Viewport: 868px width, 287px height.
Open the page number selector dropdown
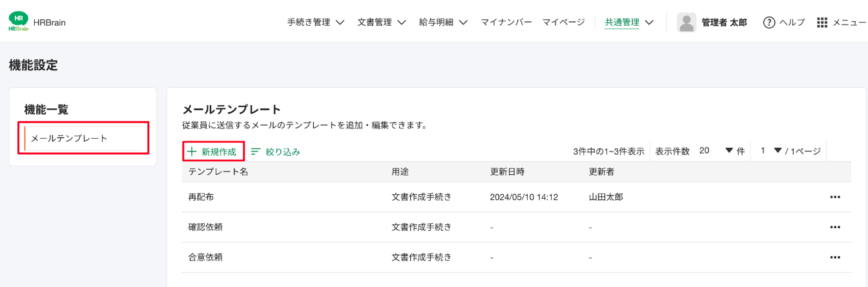pyautogui.click(x=772, y=151)
